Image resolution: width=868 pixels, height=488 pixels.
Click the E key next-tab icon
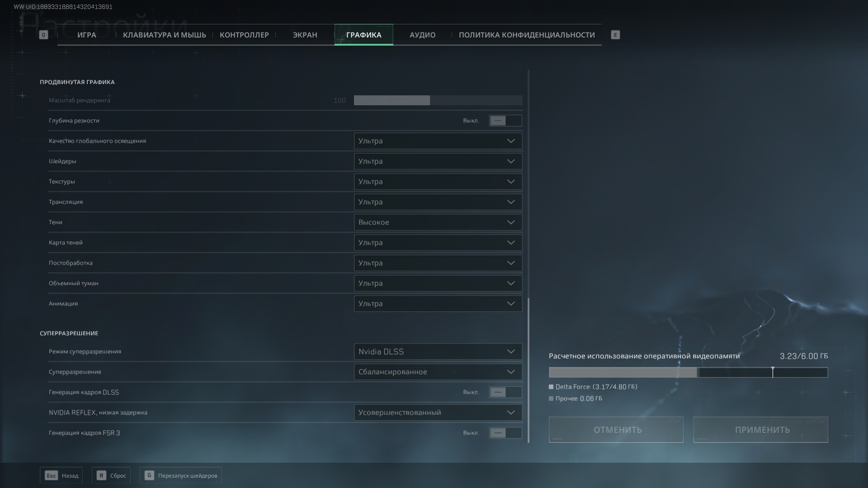click(615, 35)
